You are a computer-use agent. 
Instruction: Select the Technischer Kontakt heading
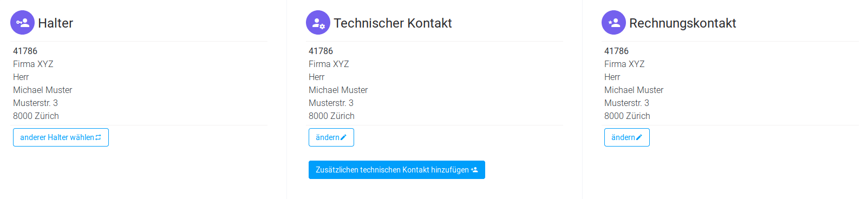click(x=393, y=23)
